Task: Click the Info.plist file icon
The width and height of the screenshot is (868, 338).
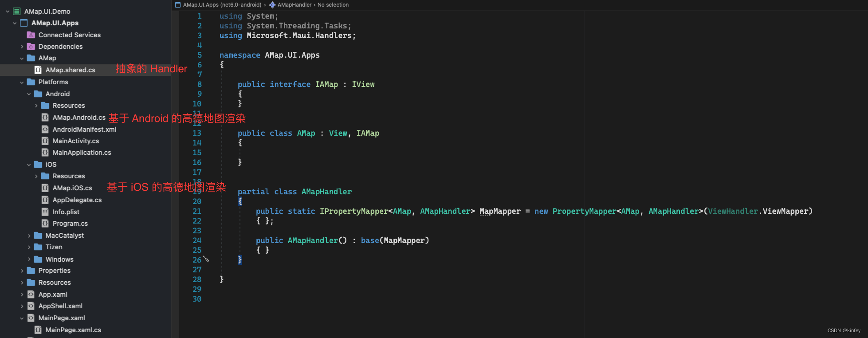Action: click(45, 212)
